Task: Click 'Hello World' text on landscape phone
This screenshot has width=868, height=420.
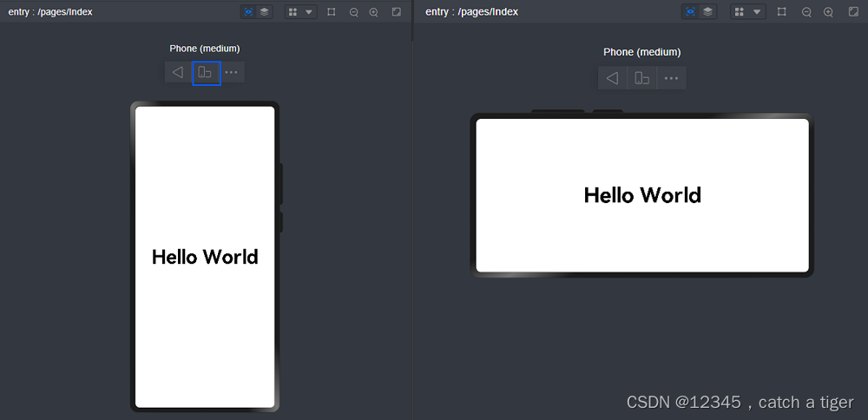Action: click(642, 195)
